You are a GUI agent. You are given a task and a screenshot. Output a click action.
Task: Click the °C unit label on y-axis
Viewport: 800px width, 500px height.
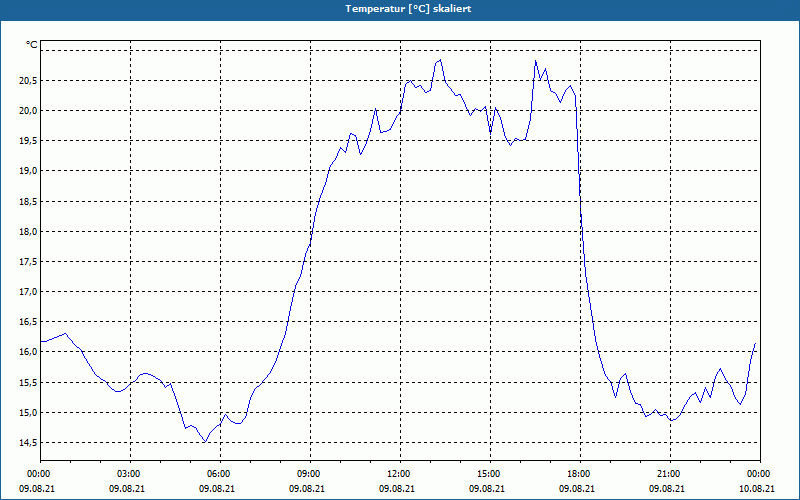click(31, 45)
